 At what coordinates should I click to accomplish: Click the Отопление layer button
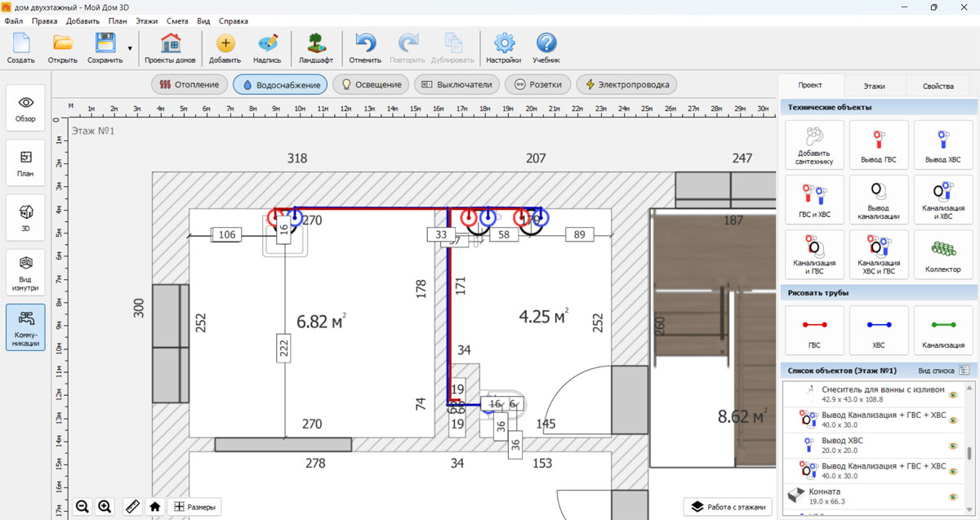click(x=189, y=84)
